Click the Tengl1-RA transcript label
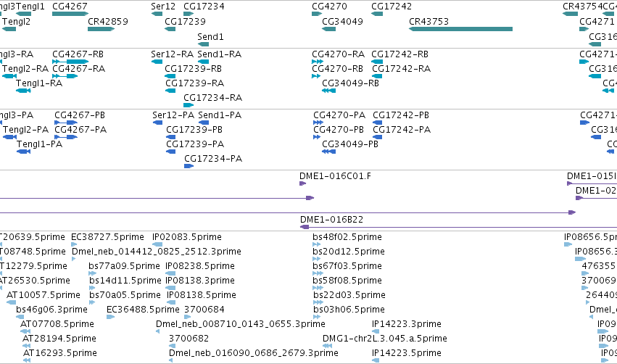Viewport: 617px width, 364px height. click(x=39, y=83)
